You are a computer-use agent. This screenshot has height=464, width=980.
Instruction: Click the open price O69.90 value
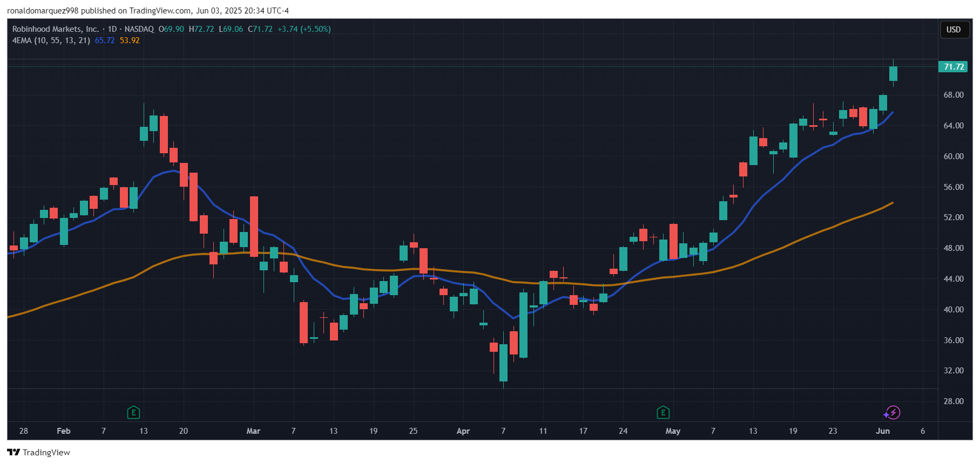[171, 29]
